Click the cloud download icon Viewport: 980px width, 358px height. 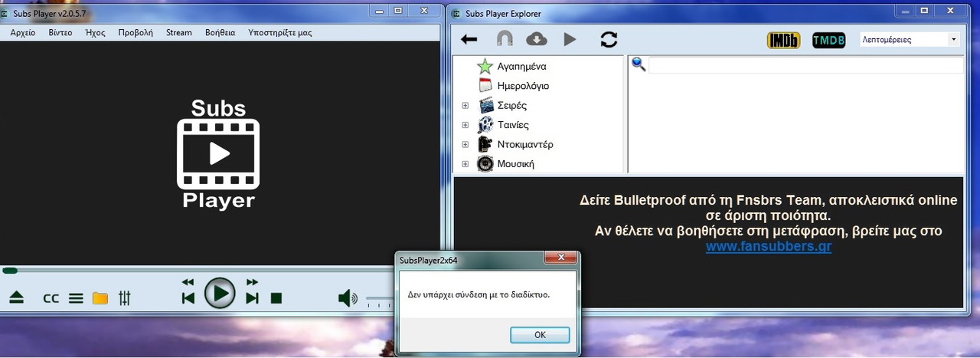[537, 39]
